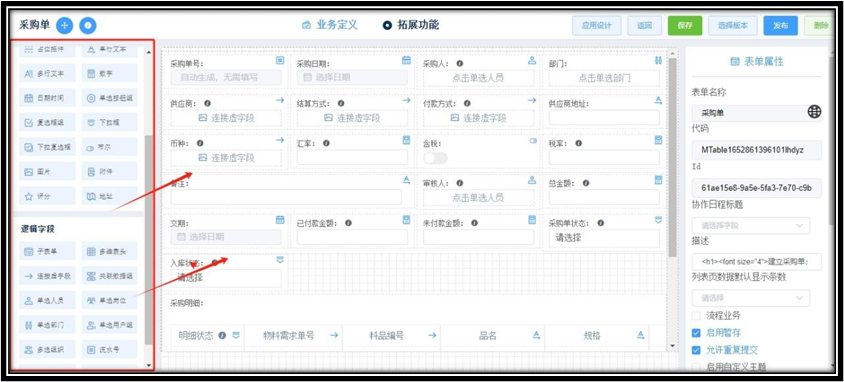
Task: Click the 总金额 input field
Action: pos(604,197)
